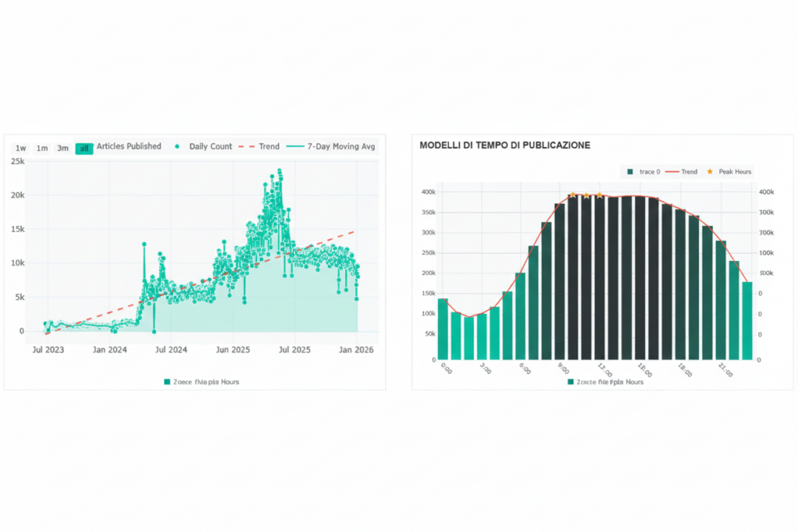
Task: Toggle the Articles Published legend entry
Action: click(129, 146)
